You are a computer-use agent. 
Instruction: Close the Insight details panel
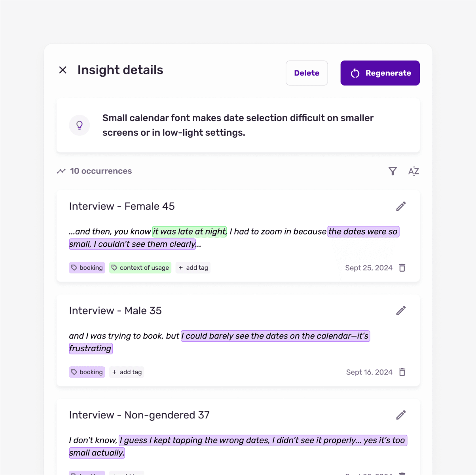pyautogui.click(x=63, y=70)
